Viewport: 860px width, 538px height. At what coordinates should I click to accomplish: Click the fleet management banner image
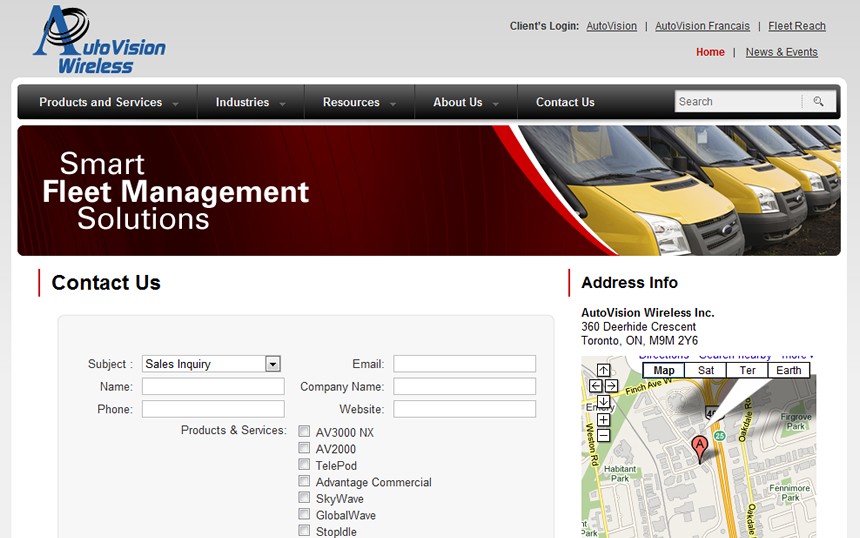pyautogui.click(x=429, y=190)
